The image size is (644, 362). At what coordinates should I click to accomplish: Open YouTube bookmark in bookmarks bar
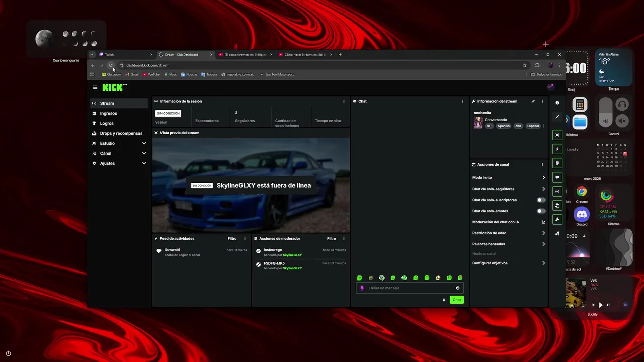[151, 74]
